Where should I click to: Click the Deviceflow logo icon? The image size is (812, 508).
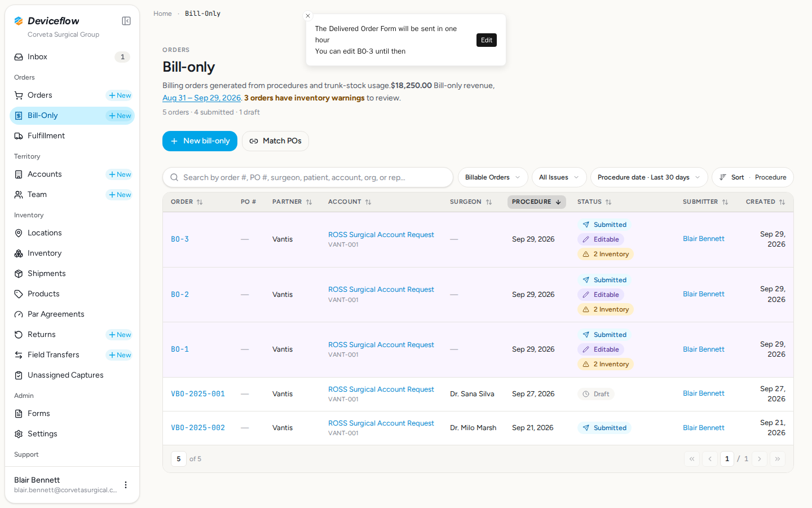tap(19, 21)
